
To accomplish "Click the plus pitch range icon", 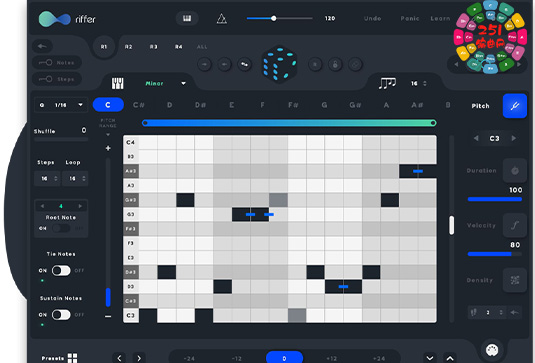I will (108, 148).
